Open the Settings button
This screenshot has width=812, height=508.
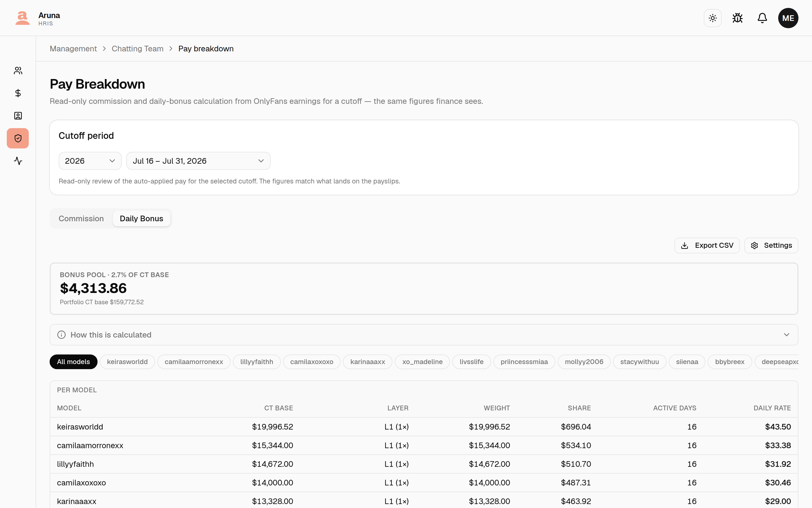coord(771,246)
